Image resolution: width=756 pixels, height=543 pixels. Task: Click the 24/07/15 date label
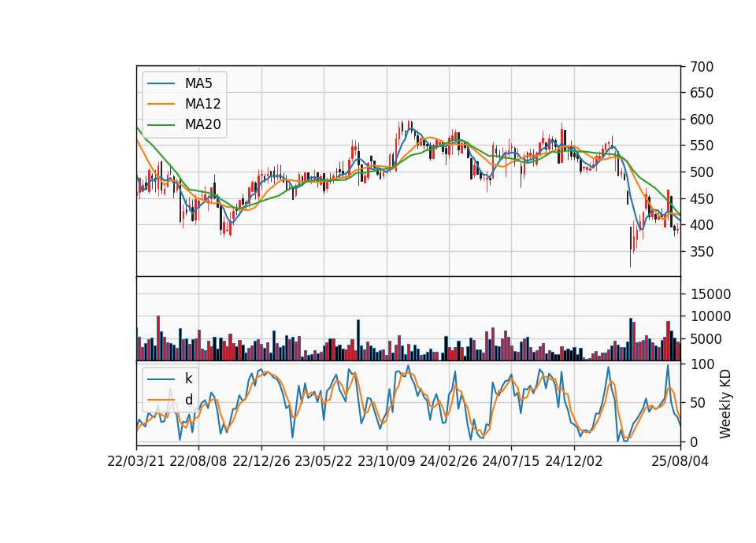510,461
